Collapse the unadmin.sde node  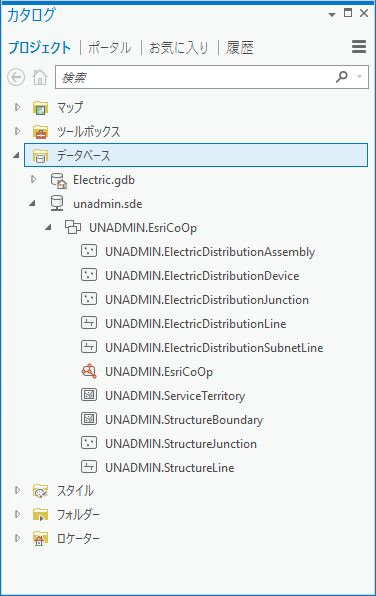[32, 203]
